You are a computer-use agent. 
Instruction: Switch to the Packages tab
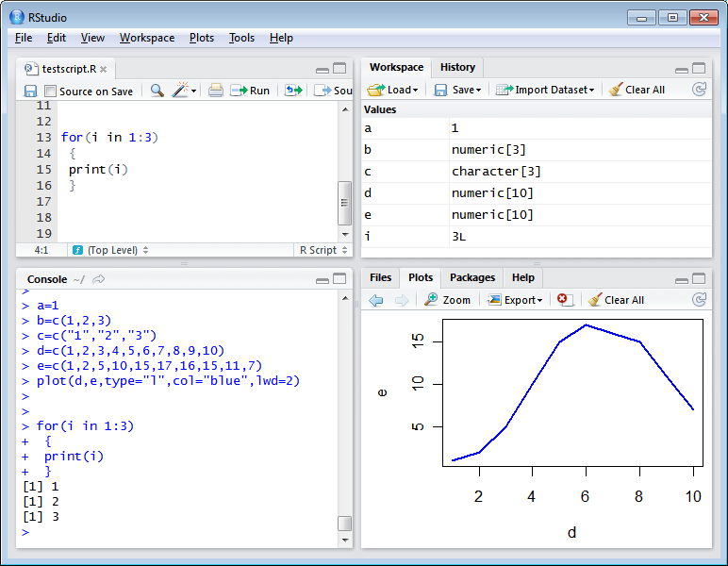click(472, 277)
